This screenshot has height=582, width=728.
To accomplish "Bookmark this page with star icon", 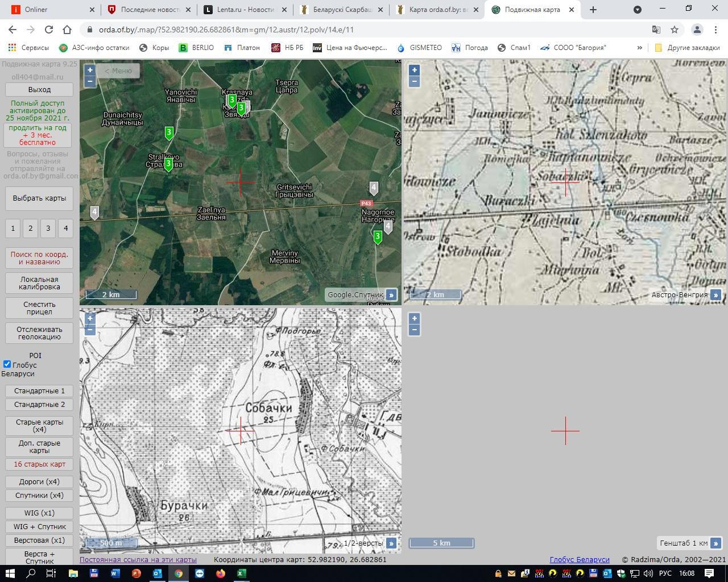I will (675, 30).
